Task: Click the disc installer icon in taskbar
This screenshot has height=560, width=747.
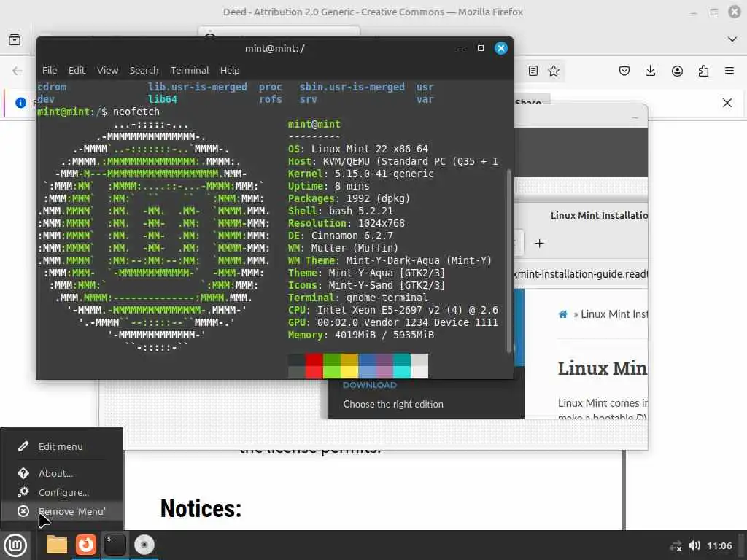Action: point(144,545)
